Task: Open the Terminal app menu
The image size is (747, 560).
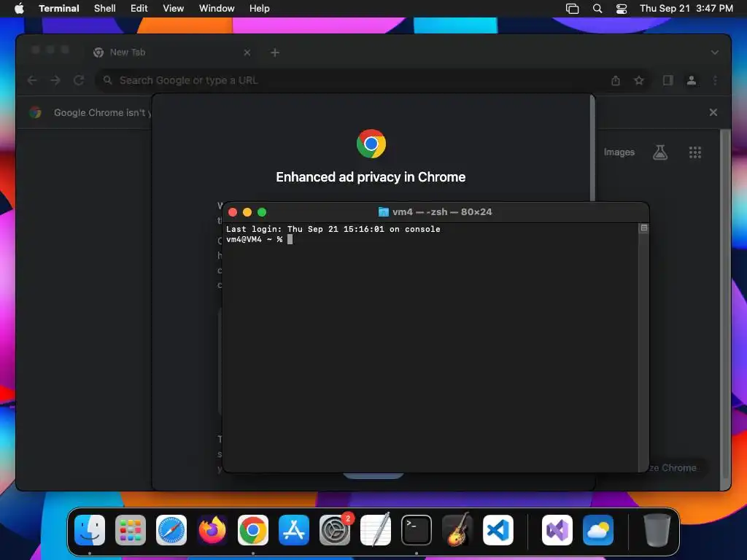Action: tap(58, 8)
